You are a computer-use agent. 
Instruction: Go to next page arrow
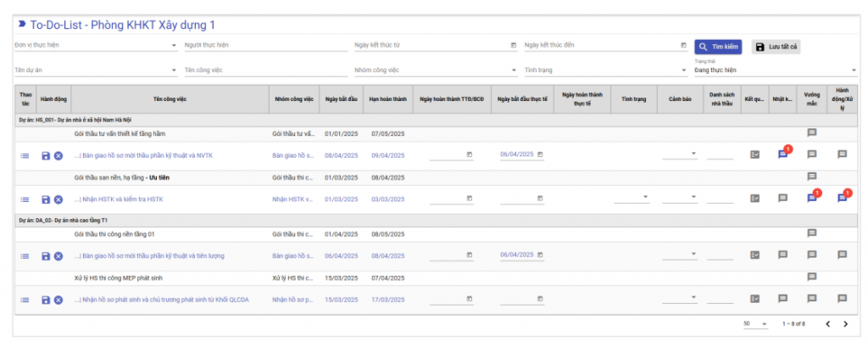tap(845, 324)
